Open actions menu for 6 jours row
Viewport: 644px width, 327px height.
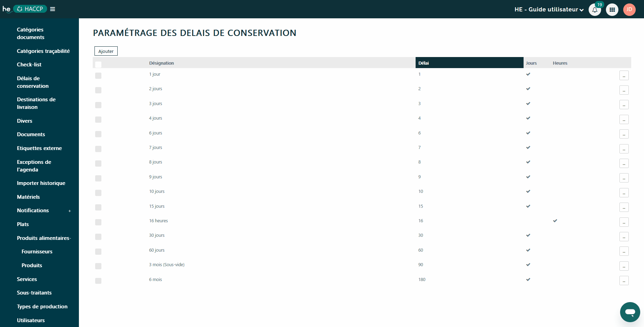[x=624, y=134]
